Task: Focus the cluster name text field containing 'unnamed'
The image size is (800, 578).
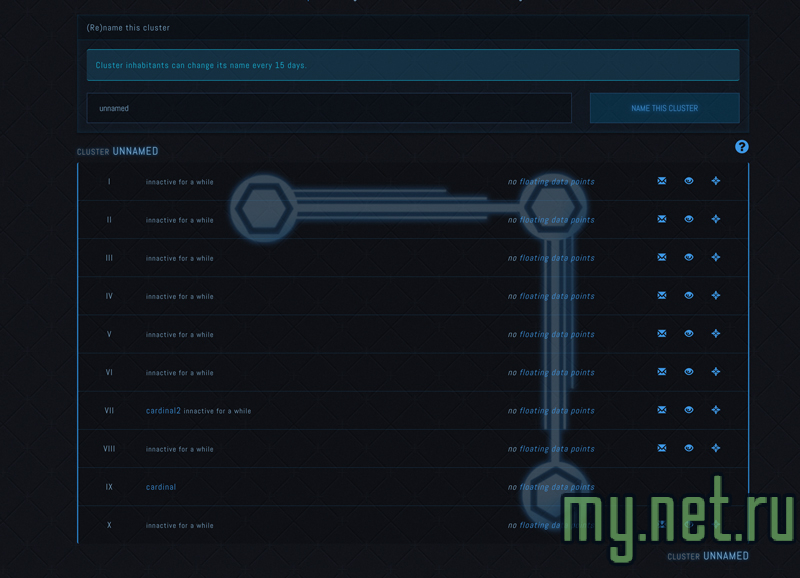Action: 329,108
